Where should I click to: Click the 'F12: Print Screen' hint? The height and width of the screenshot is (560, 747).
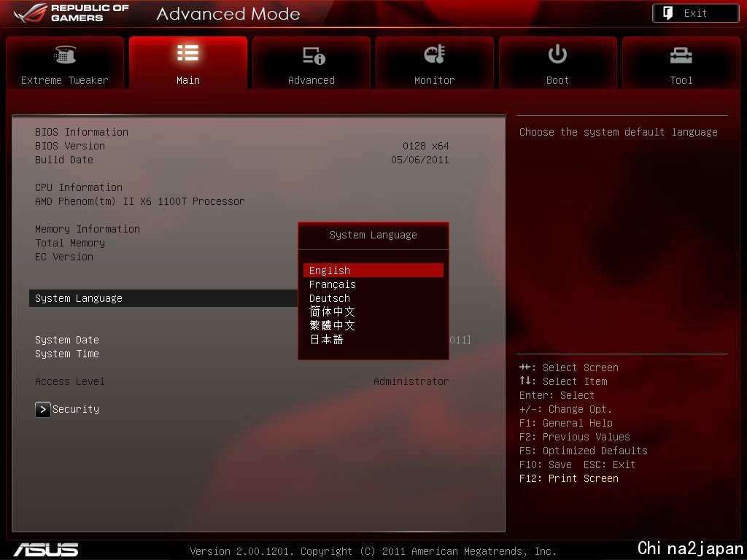point(569,478)
